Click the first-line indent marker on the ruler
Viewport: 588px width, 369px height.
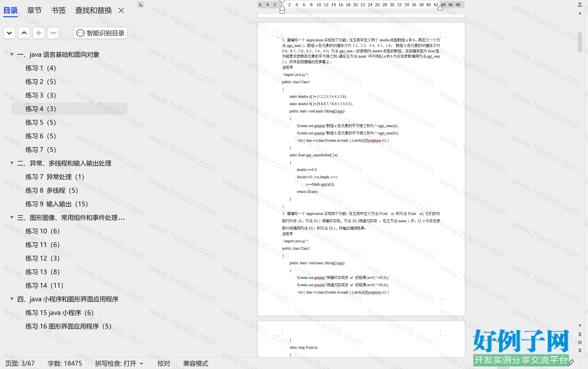pyautogui.click(x=282, y=2)
